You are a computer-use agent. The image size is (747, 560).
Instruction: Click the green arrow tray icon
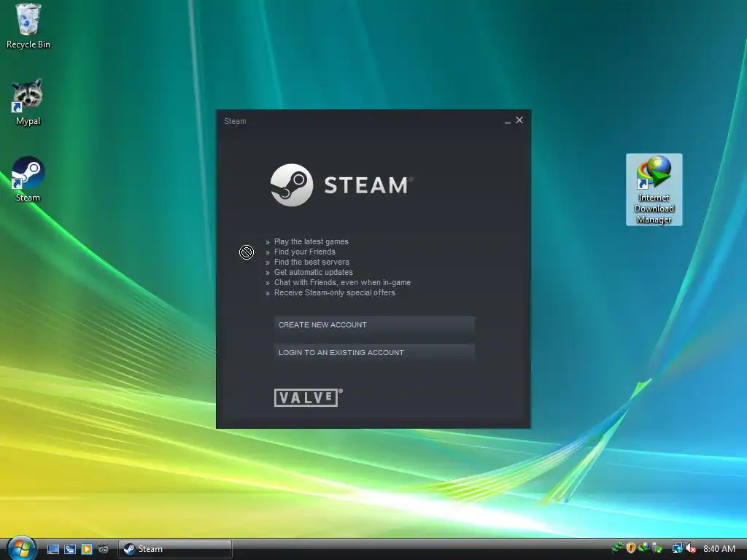click(x=617, y=548)
